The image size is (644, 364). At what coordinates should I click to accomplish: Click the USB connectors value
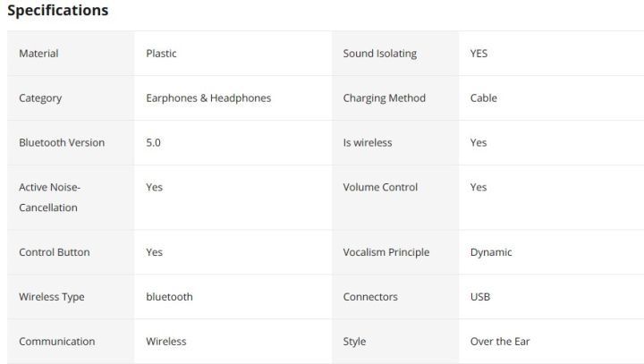click(480, 297)
